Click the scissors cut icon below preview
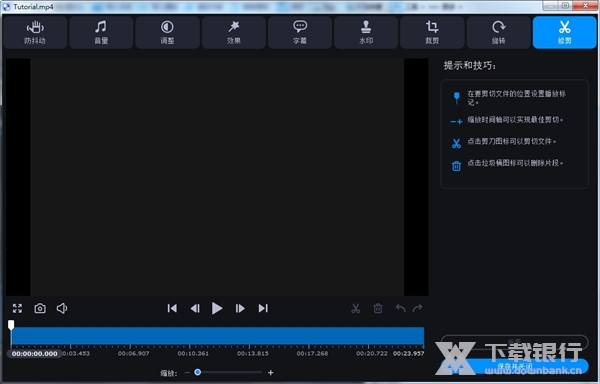This screenshot has width=600, height=384. tap(355, 308)
